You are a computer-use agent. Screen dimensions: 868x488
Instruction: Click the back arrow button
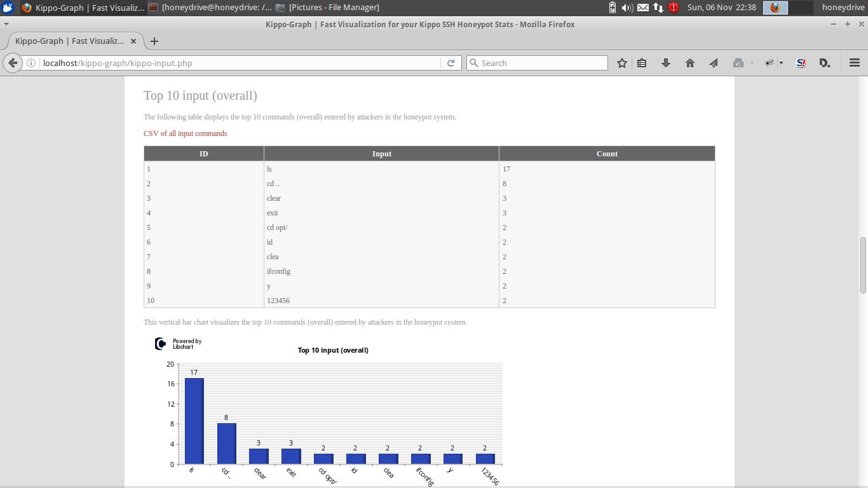pyautogui.click(x=13, y=63)
